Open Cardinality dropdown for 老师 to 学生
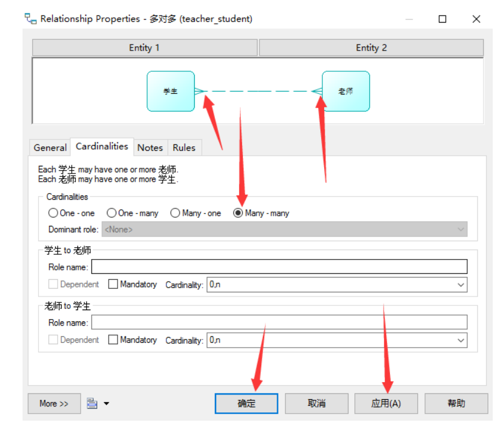This screenshot has width=504, height=426. pyautogui.click(x=461, y=340)
